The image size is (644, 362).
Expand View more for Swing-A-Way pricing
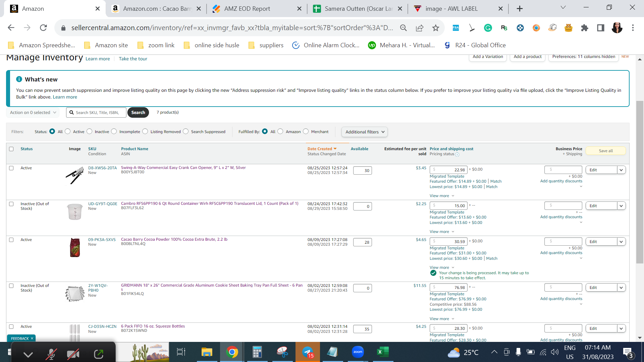[442, 196]
